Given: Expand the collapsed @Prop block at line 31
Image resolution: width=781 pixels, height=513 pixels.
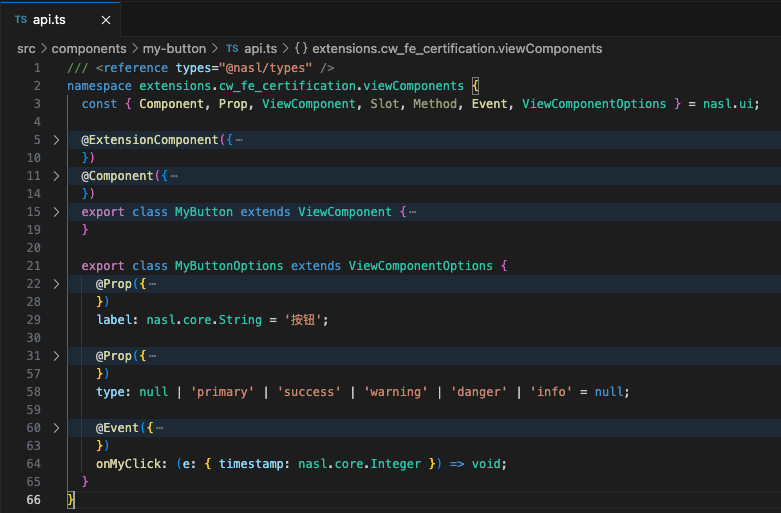Looking at the screenshot, I should pos(57,356).
